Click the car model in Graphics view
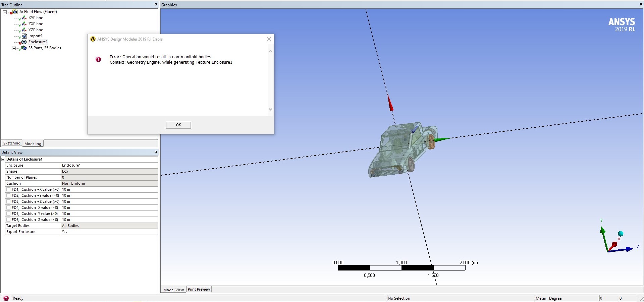The width and height of the screenshot is (644, 302). [x=402, y=149]
